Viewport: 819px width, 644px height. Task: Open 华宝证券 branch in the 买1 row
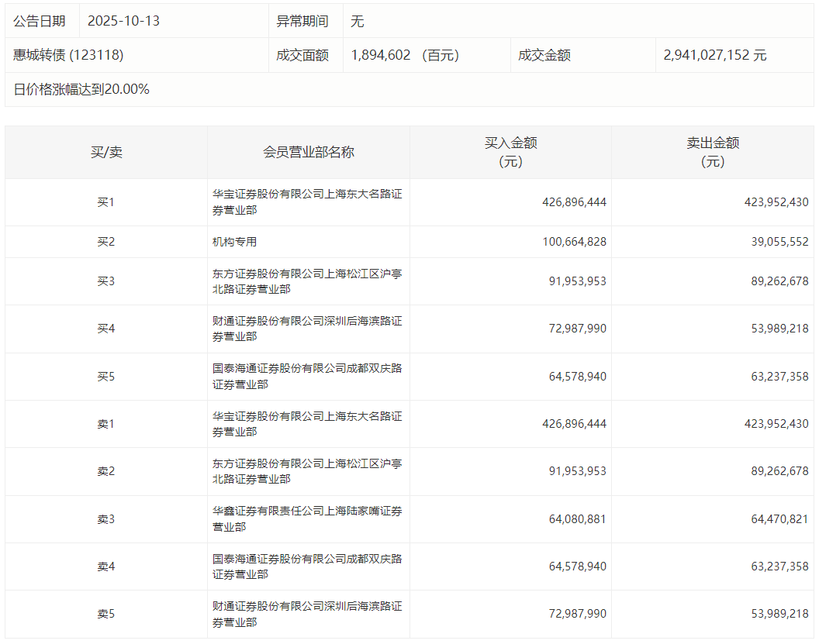pos(307,202)
